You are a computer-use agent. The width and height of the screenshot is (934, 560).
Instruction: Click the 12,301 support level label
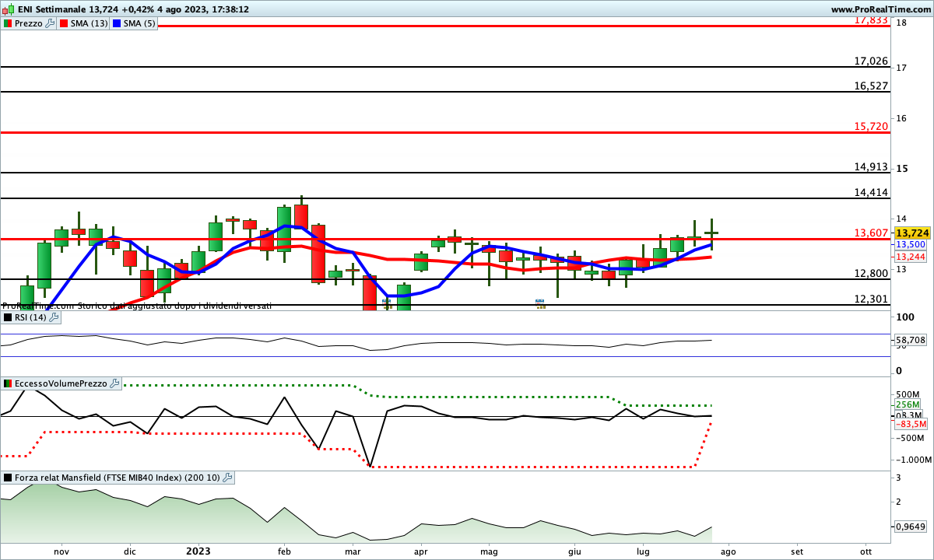coord(871,299)
